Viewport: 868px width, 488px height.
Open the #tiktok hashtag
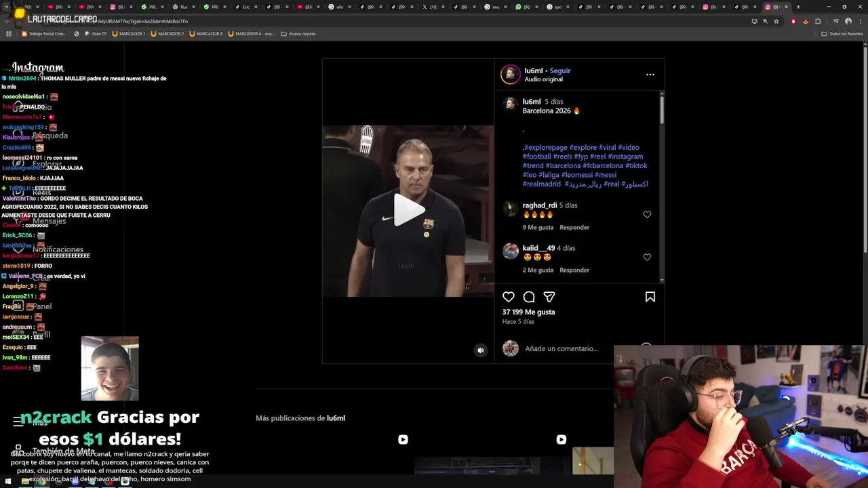point(636,165)
